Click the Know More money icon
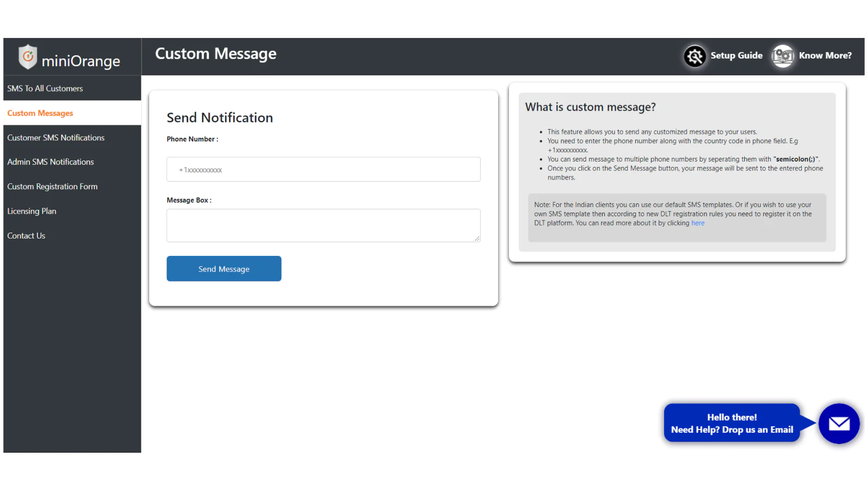 click(783, 55)
